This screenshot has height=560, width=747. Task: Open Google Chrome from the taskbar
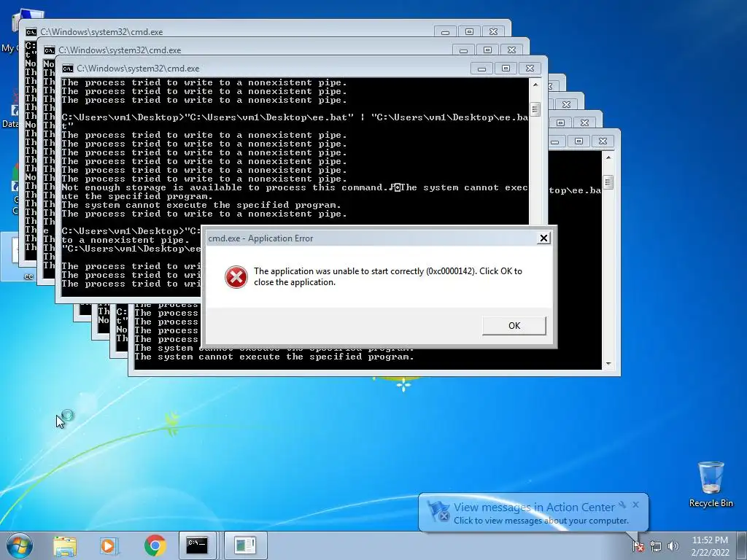[x=155, y=545]
